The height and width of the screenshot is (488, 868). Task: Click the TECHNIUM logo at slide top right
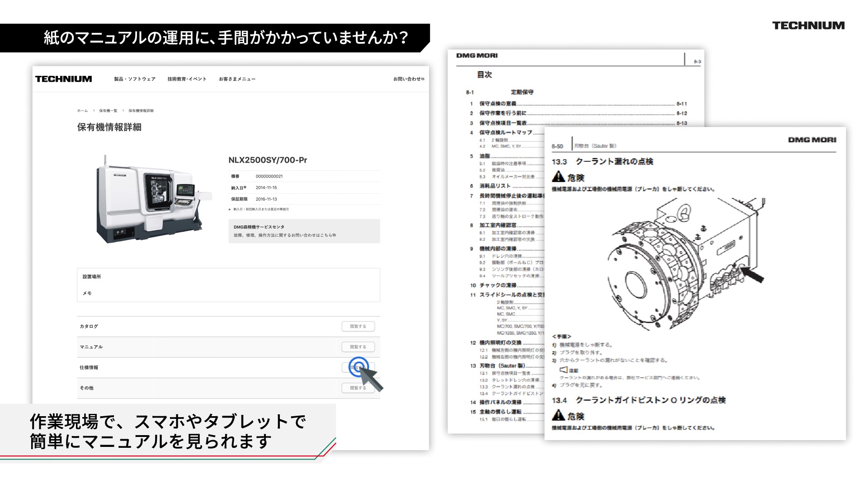pos(808,26)
